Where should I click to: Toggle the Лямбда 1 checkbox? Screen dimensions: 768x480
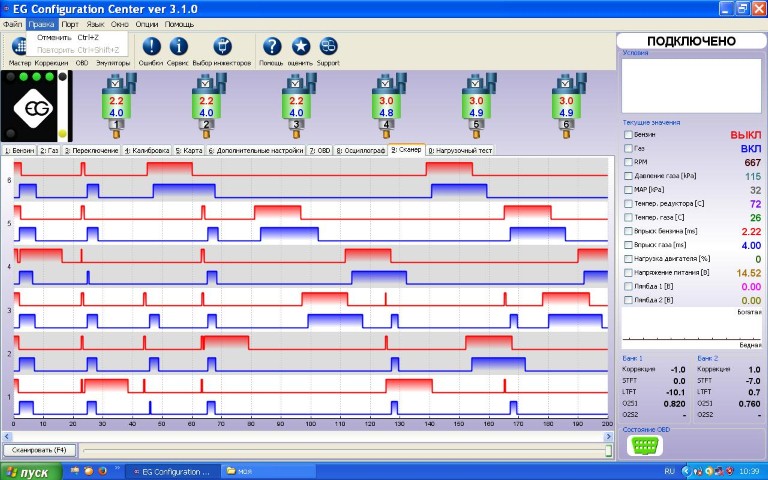click(x=628, y=286)
